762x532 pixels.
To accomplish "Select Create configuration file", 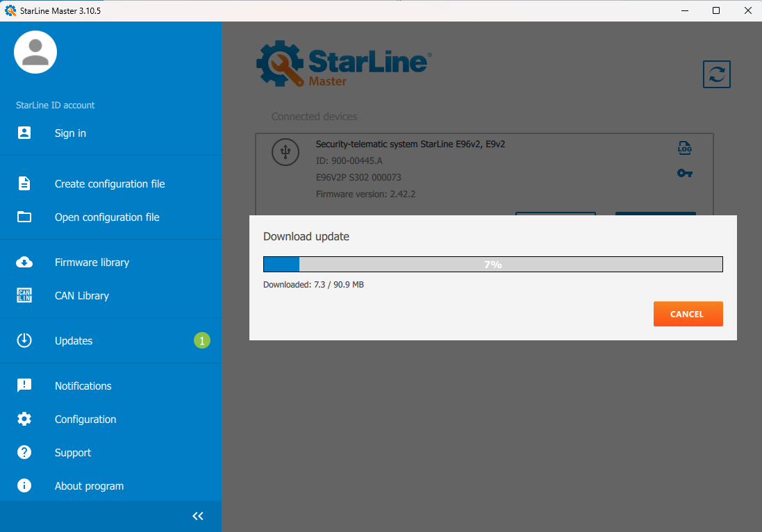I will coord(110,184).
